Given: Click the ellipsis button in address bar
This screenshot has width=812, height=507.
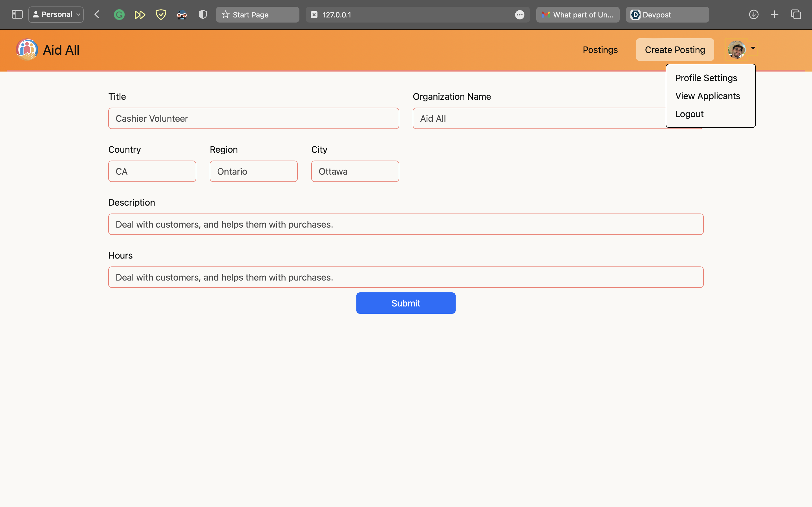Looking at the screenshot, I should (519, 15).
